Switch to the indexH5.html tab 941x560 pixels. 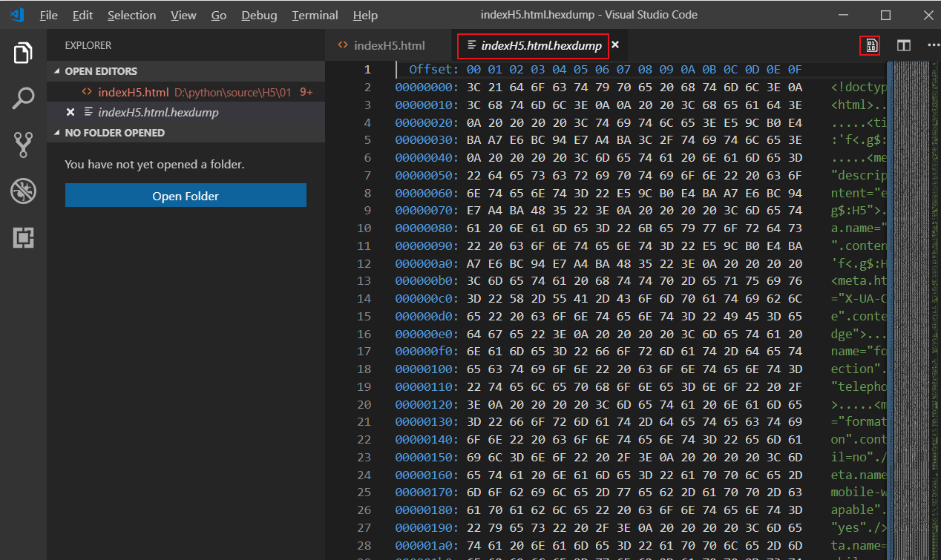click(389, 45)
